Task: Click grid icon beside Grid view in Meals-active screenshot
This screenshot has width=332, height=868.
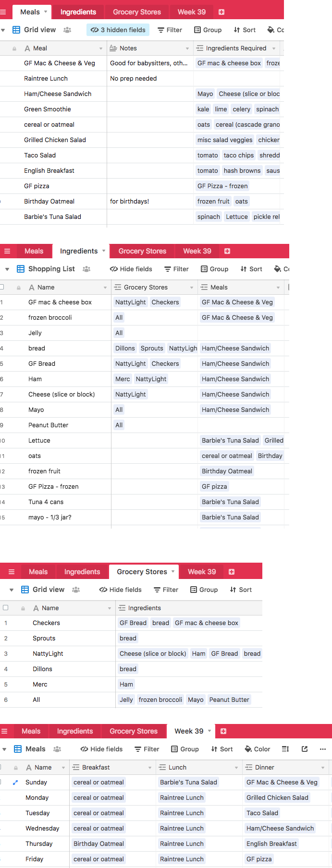Action: click(x=16, y=30)
